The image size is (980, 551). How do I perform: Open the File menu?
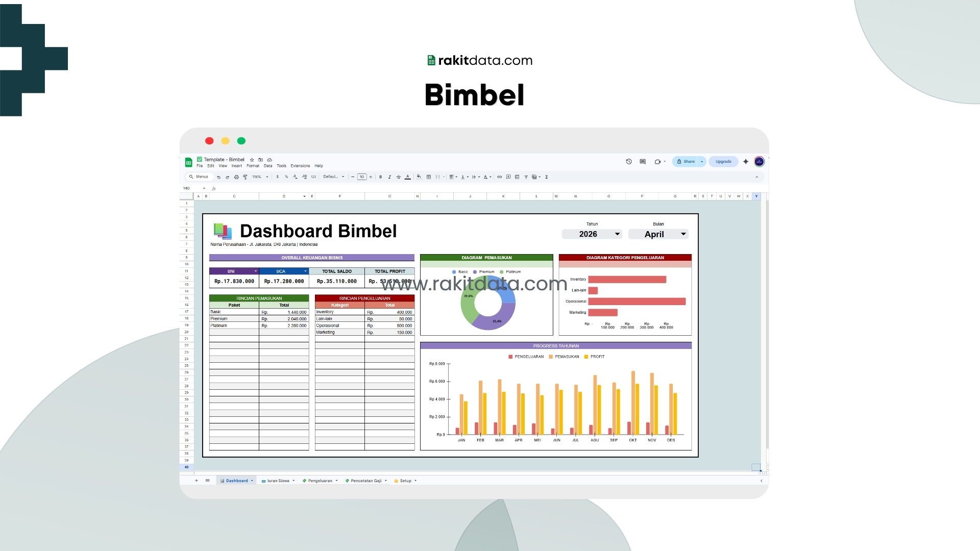200,166
